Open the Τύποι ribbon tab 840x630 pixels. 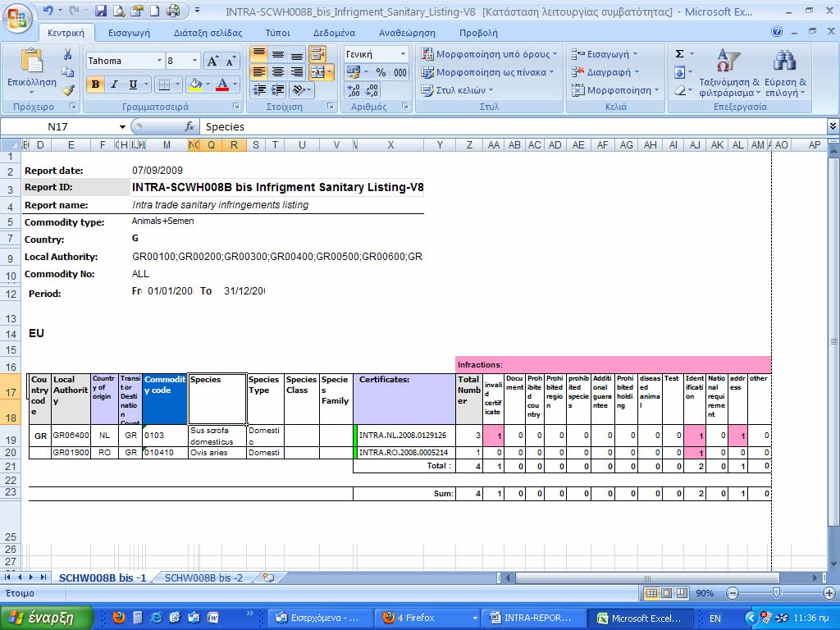[277, 33]
